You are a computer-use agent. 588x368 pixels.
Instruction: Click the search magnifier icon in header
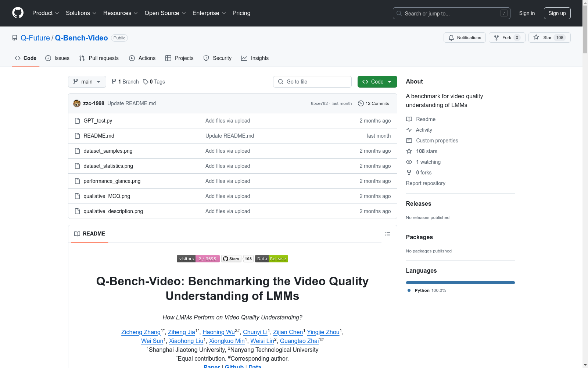point(399,13)
